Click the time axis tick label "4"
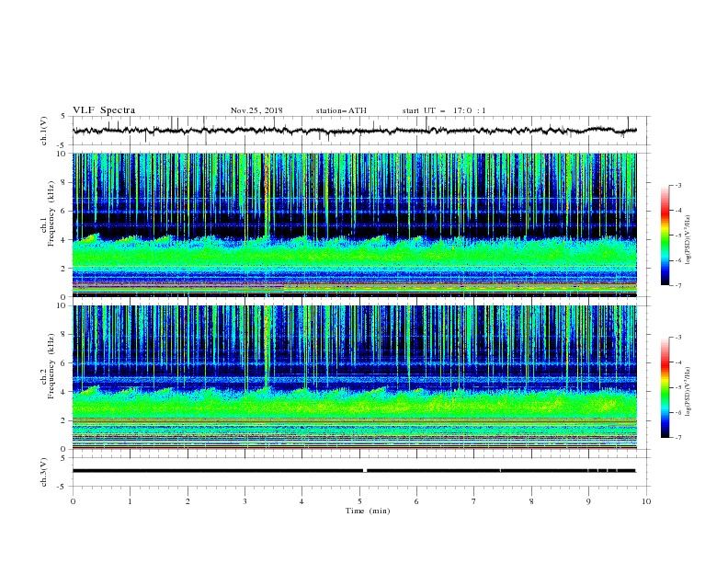The image size is (728, 563). pyautogui.click(x=301, y=501)
